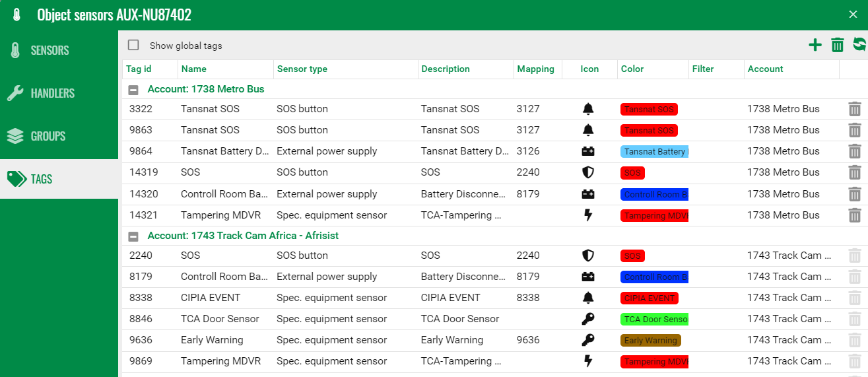This screenshot has width=868, height=377.
Task: Delete tag 14319 SOS row
Action: pyautogui.click(x=855, y=172)
